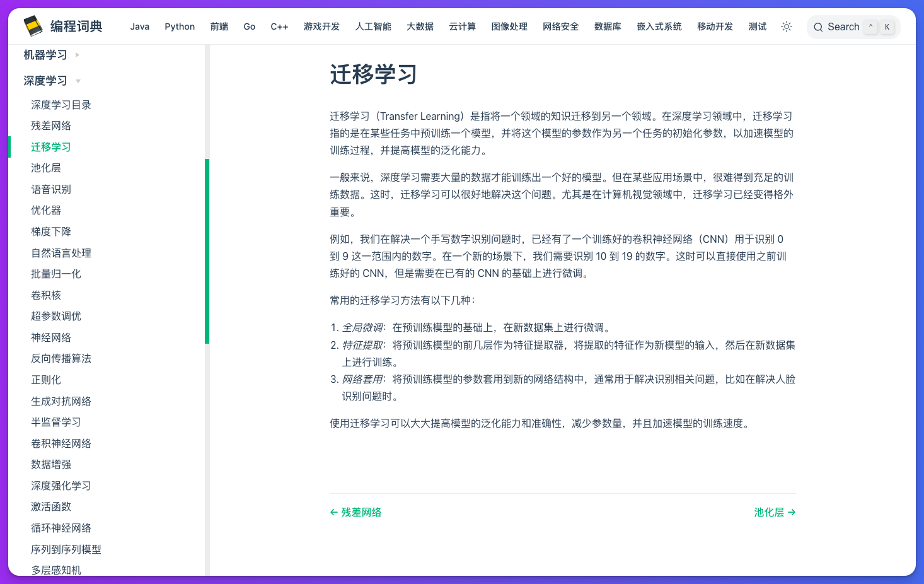Click the search magnifier icon
Screen dimensions: 924x584
click(818, 26)
